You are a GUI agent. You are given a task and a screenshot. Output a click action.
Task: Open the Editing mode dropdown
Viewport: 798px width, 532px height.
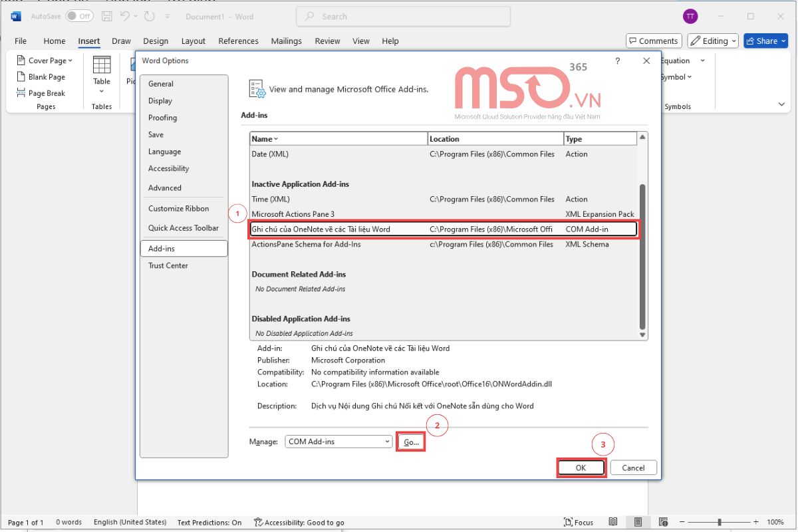714,41
